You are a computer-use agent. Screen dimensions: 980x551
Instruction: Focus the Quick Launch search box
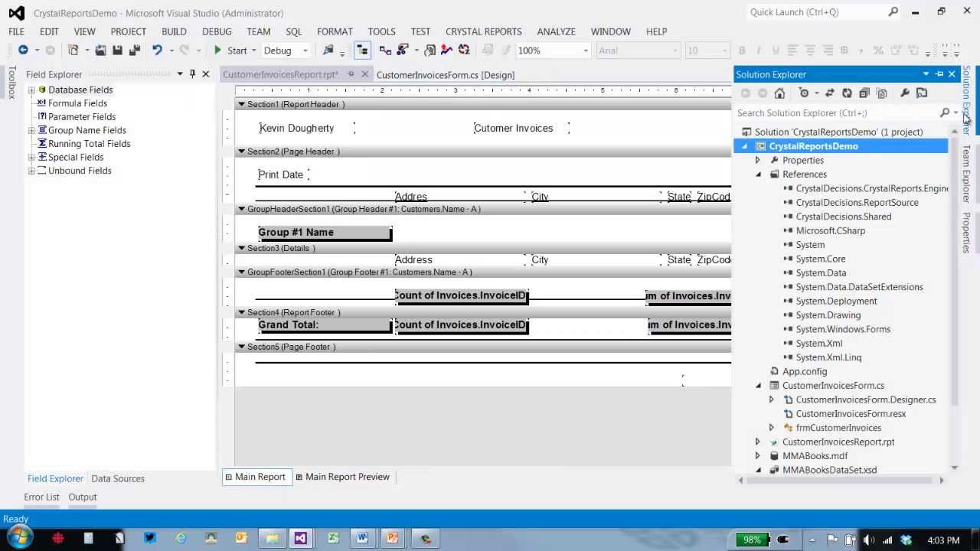(823, 12)
